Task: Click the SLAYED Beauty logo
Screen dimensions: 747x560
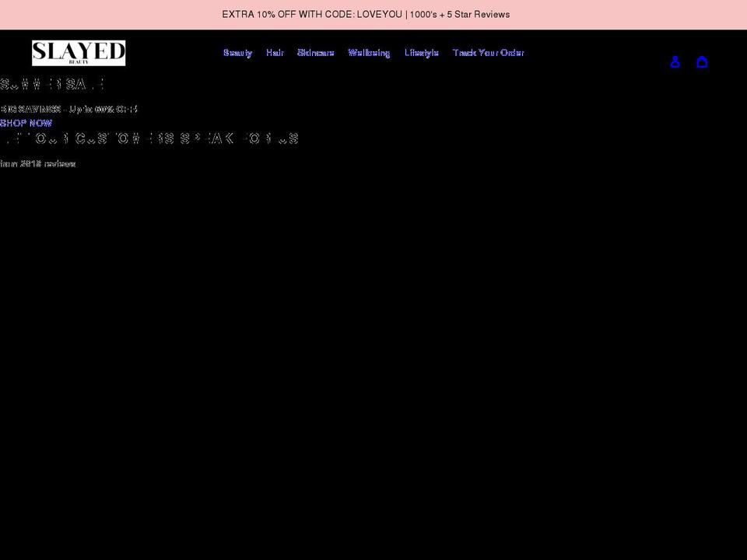Action: [x=78, y=52]
